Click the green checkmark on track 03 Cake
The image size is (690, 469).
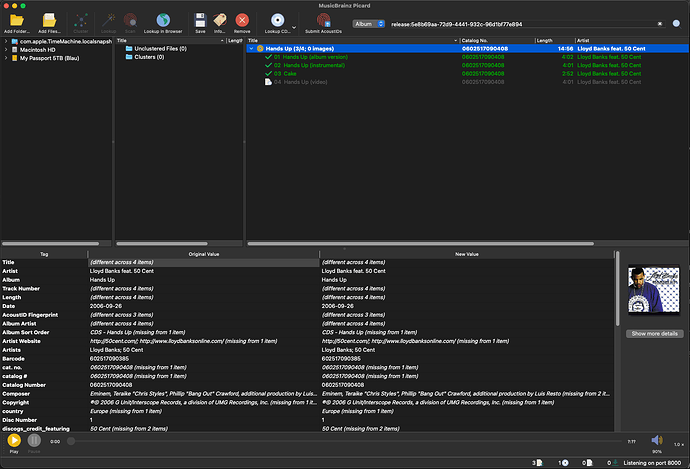[x=268, y=73]
